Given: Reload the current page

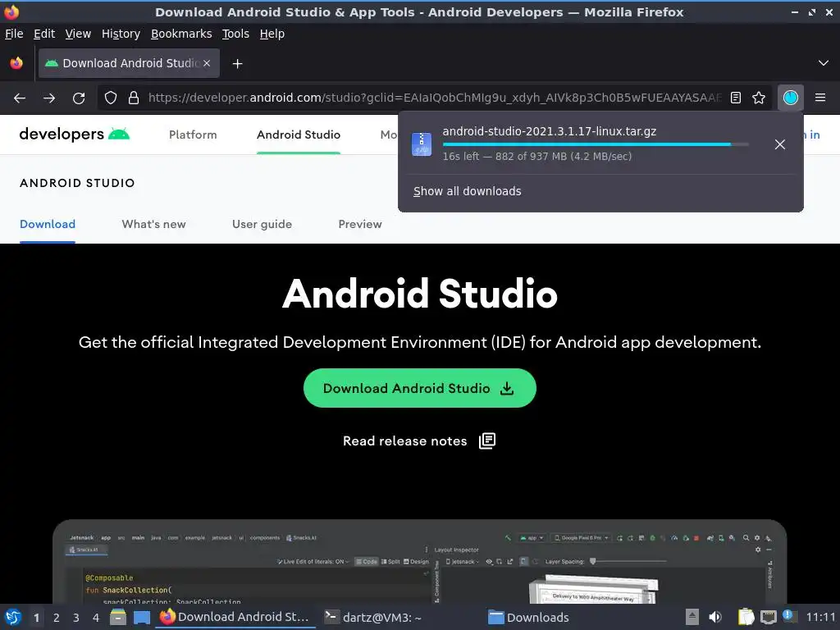Looking at the screenshot, I should [x=79, y=98].
